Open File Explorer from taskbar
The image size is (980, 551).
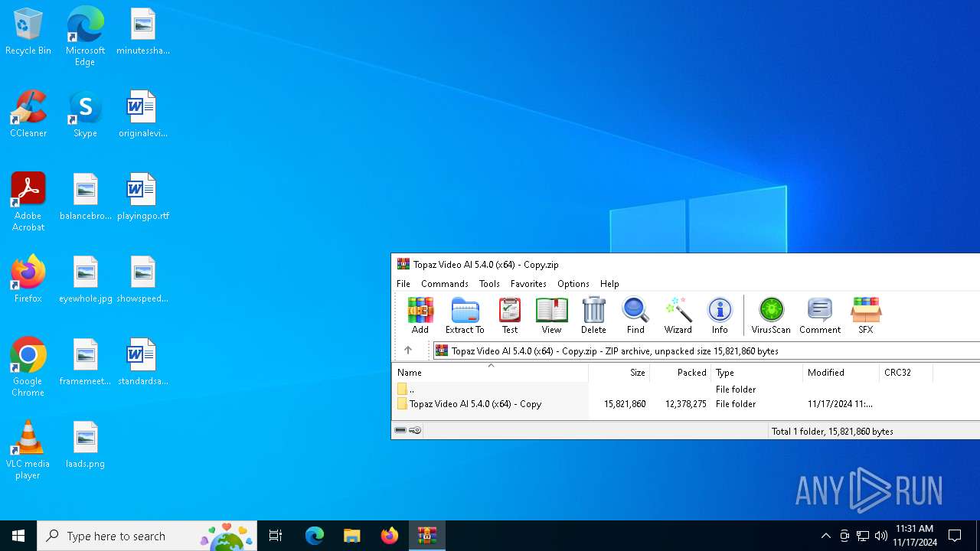[x=352, y=536]
